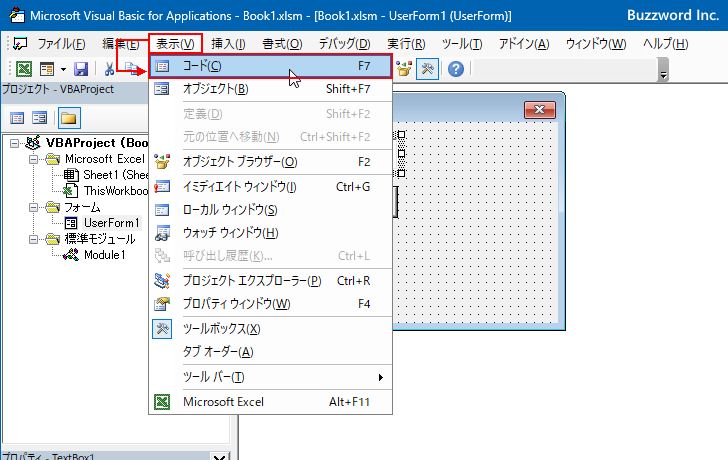Collapse the フォーム folder node

click(x=33, y=207)
